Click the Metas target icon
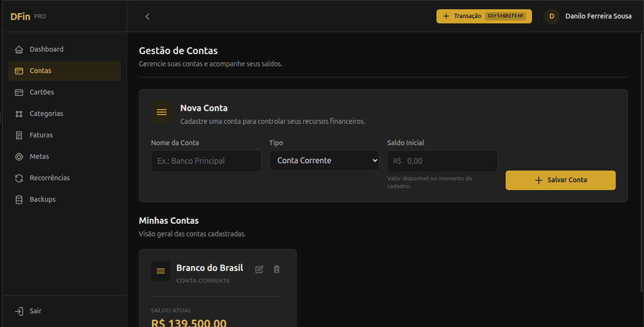 tap(19, 156)
